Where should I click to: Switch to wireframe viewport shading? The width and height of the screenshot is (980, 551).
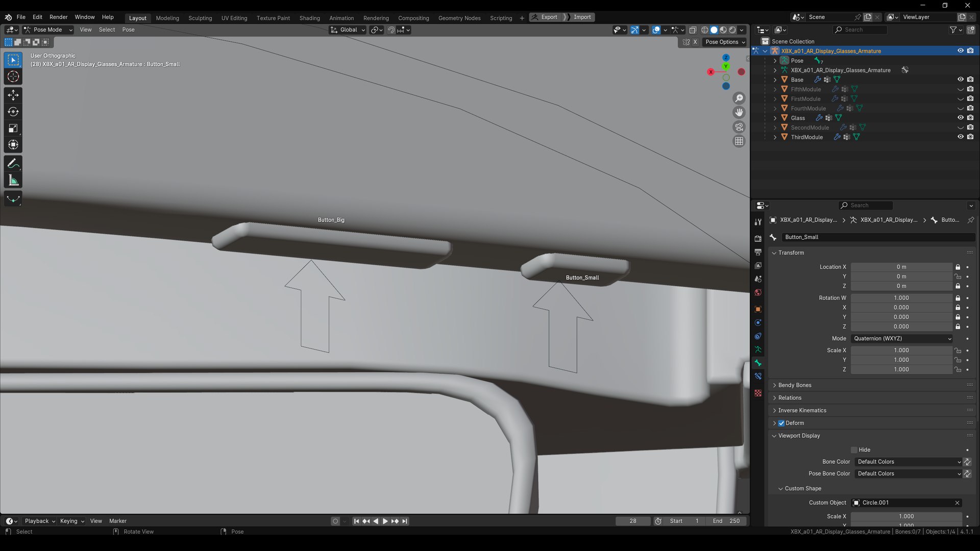(704, 30)
